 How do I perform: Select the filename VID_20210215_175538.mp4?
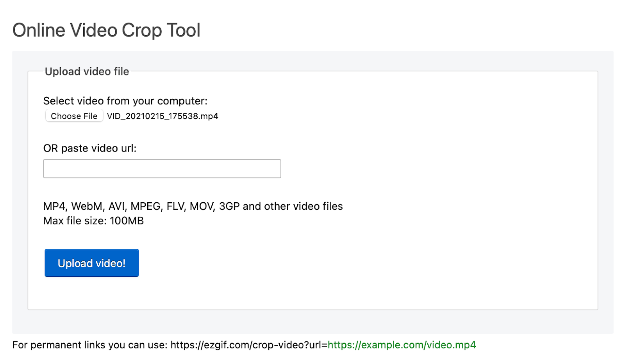[162, 116]
